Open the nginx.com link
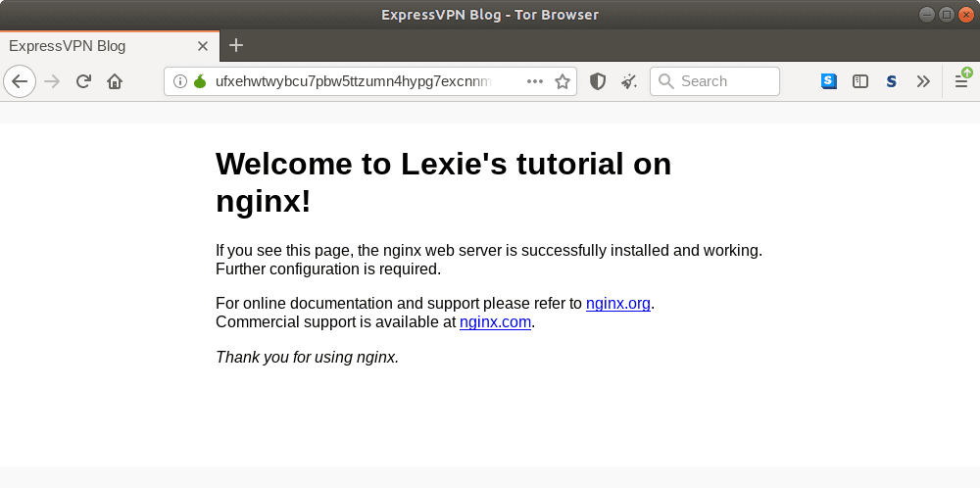 (495, 321)
